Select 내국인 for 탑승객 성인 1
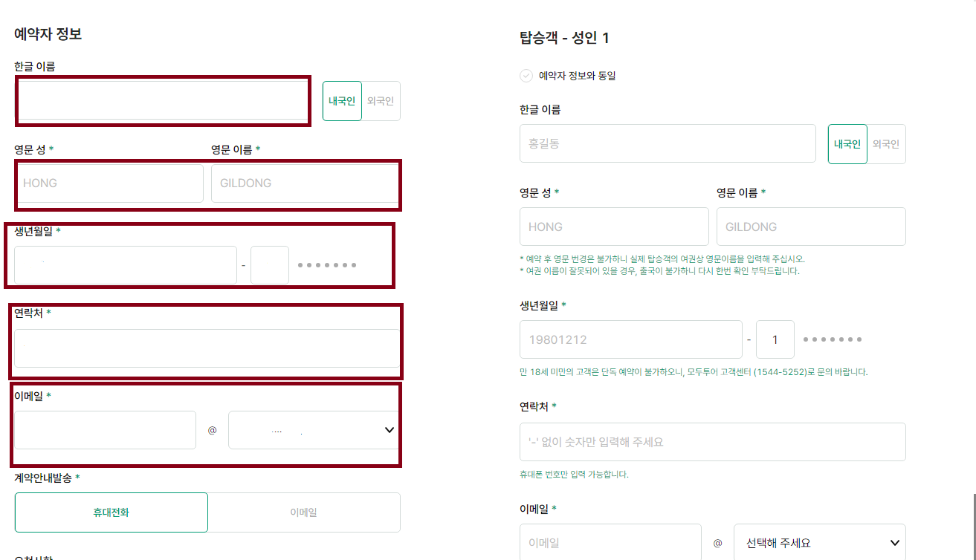The height and width of the screenshot is (560, 976). 847,144
